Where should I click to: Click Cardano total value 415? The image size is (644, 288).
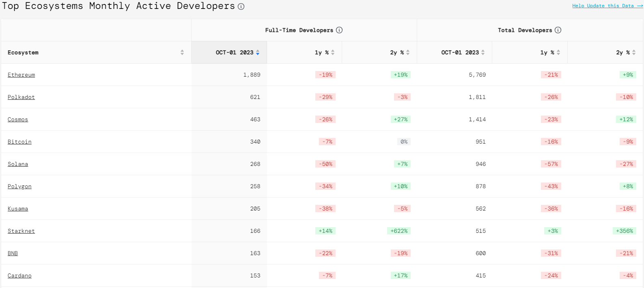481,275
